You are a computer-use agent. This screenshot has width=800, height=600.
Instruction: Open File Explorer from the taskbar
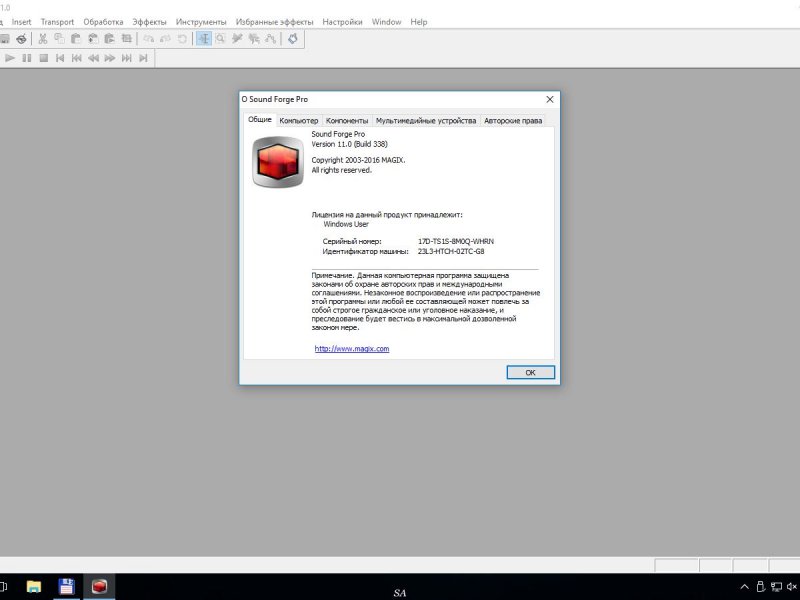[x=34, y=587]
